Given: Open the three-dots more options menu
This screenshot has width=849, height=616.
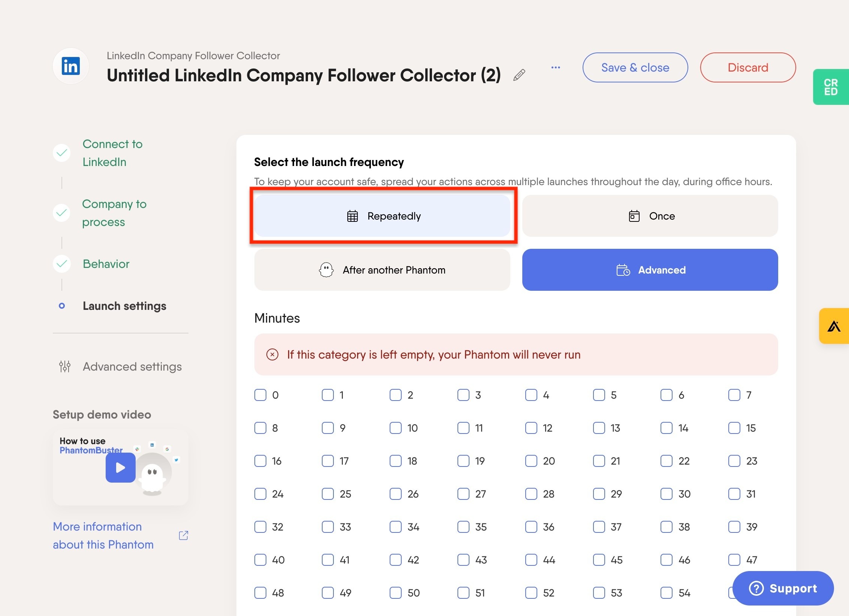Looking at the screenshot, I should pos(556,68).
